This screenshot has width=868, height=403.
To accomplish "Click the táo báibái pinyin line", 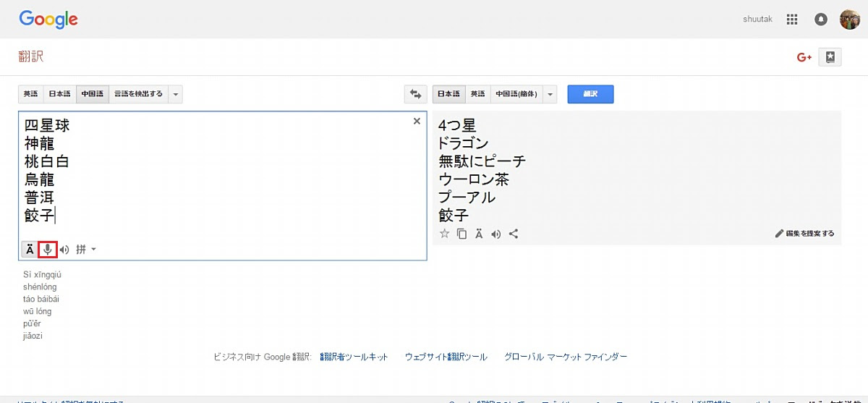I will (x=41, y=299).
